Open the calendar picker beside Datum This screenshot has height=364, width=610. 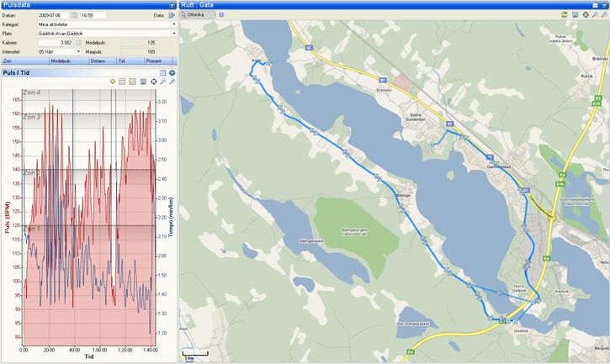[74, 15]
